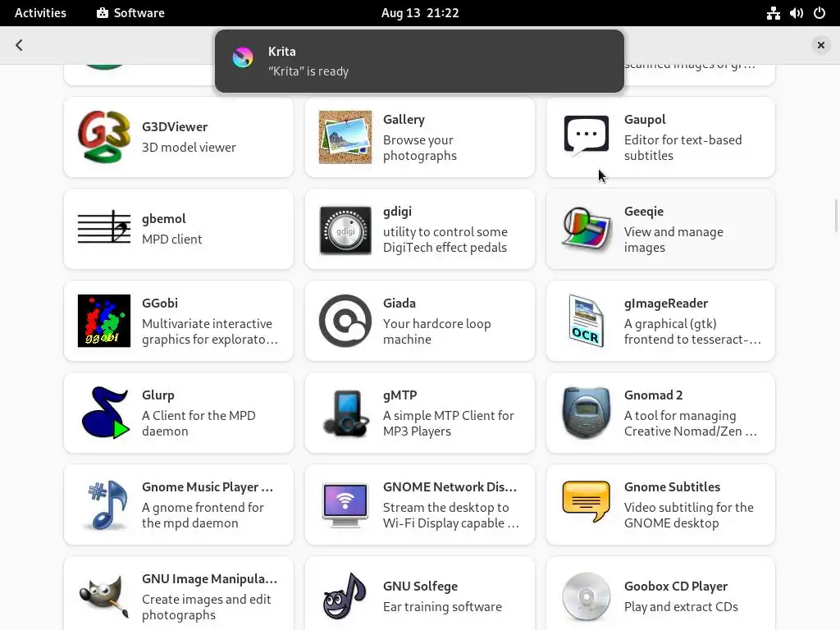Select "Your hardcore loop machine" text
This screenshot has height=630, width=840.
pyautogui.click(x=436, y=331)
